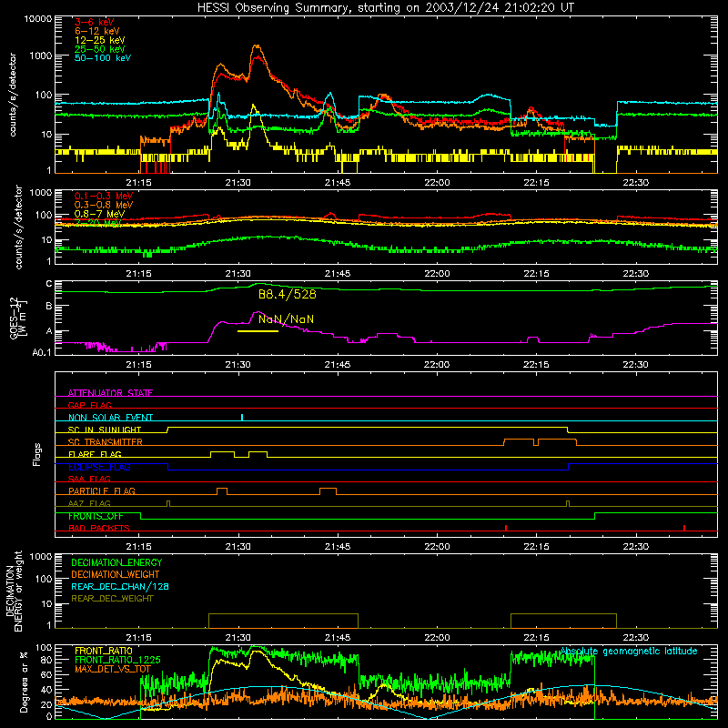The image size is (728, 728).
Task: Click the BAD_PACKETS flag label
Action: [99, 528]
